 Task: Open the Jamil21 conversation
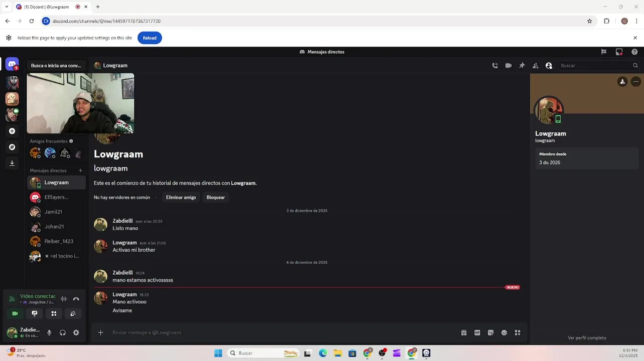coord(57,212)
